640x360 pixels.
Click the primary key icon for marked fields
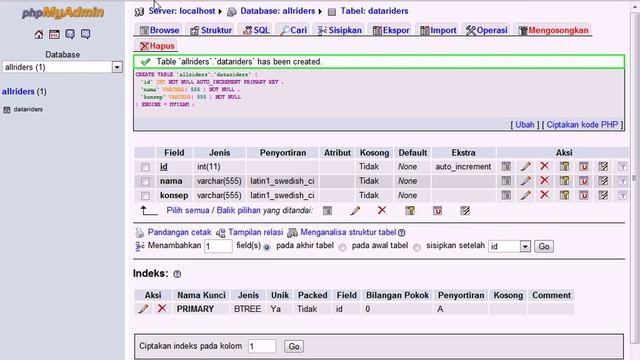(410, 211)
